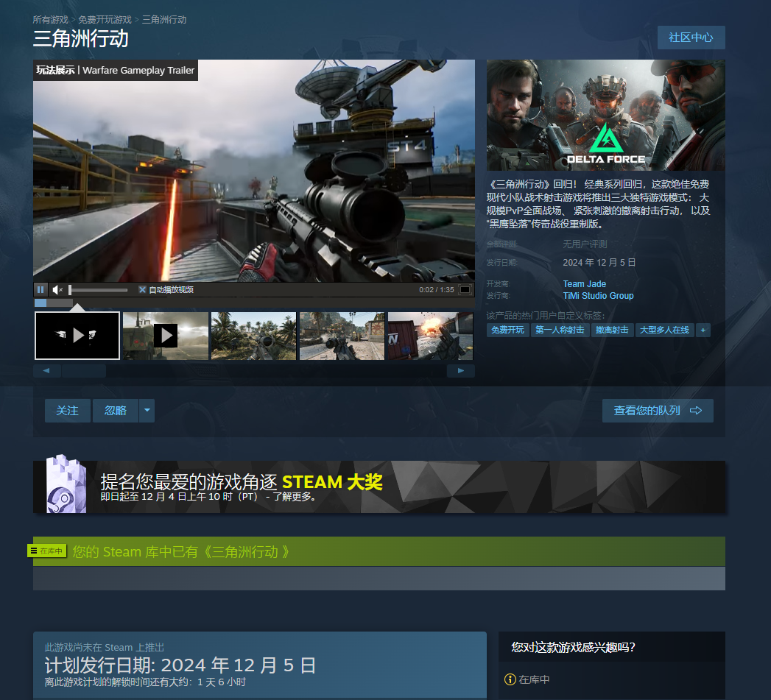The height and width of the screenshot is (700, 771).
Task: Open 查看您的队列 queue button
Action: pyautogui.click(x=658, y=411)
